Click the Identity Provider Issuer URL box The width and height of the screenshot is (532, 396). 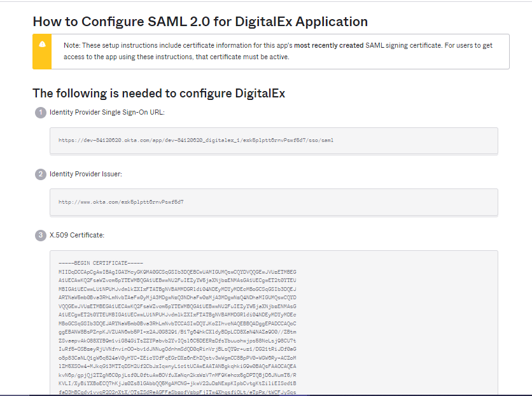pos(274,202)
